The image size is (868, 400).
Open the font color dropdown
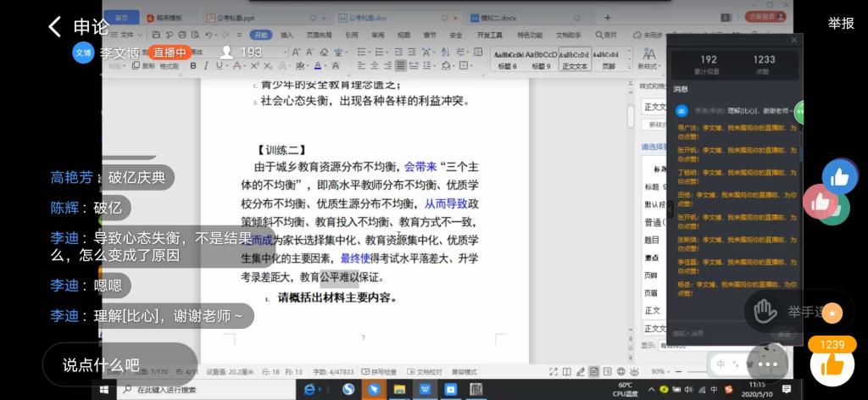[325, 65]
